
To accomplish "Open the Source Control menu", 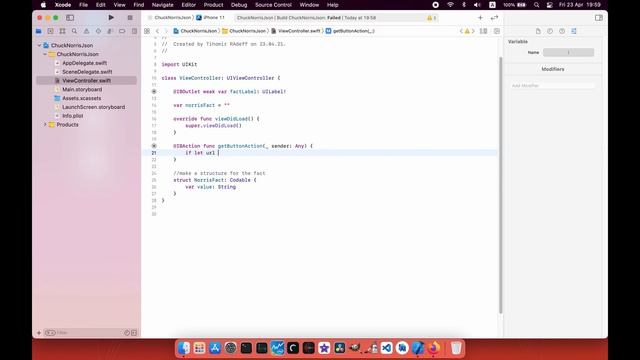I will tap(273, 5).
